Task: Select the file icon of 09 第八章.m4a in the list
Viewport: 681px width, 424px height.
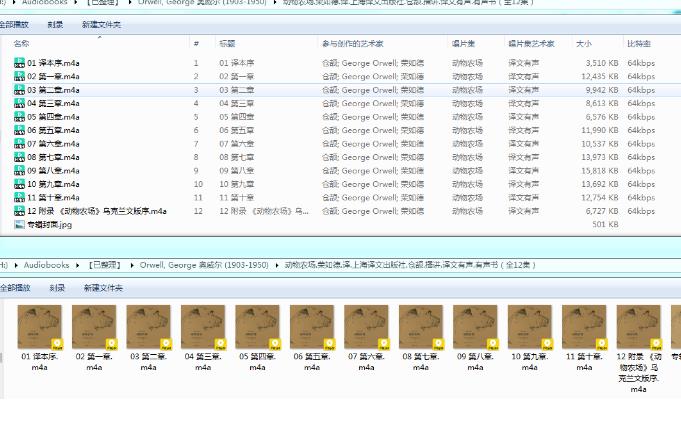Action: click(x=19, y=170)
